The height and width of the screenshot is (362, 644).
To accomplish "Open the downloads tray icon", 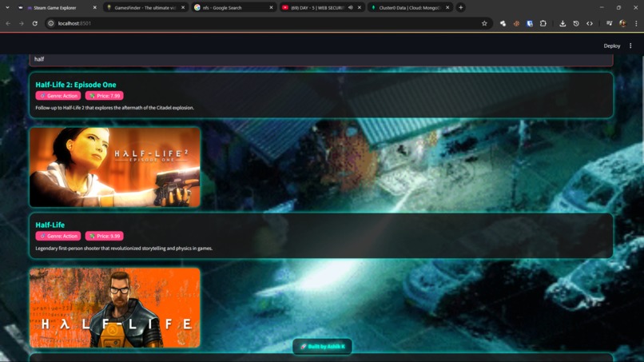I will [563, 23].
